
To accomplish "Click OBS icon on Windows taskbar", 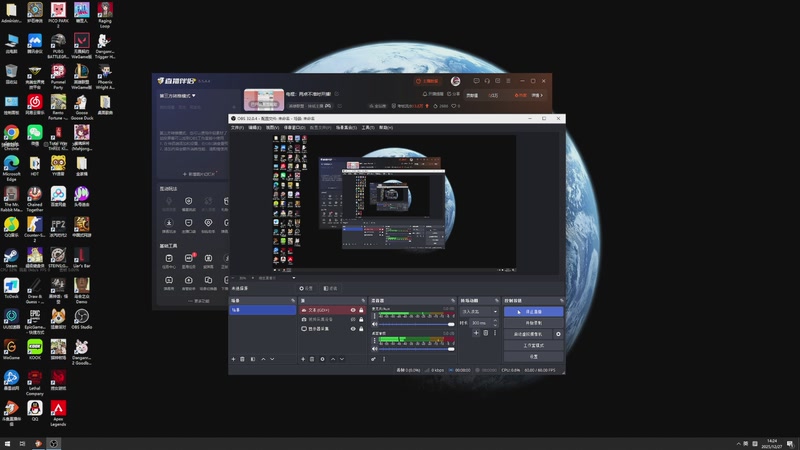I will tap(54, 443).
